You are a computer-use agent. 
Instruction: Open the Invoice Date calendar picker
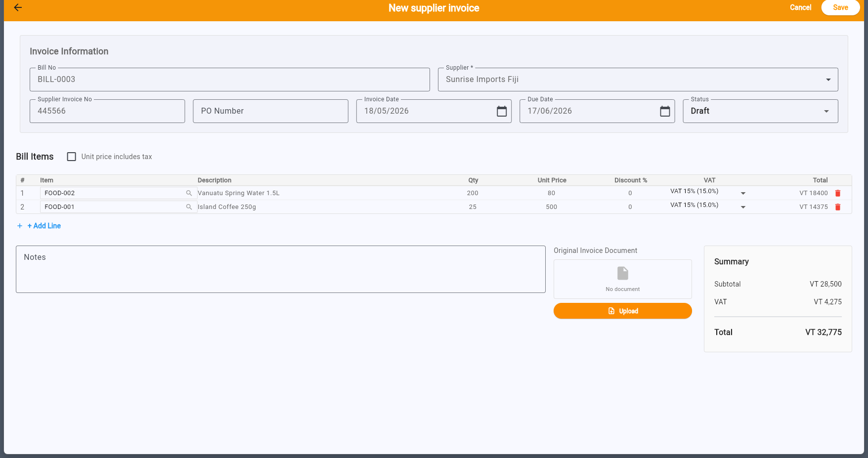(502, 111)
